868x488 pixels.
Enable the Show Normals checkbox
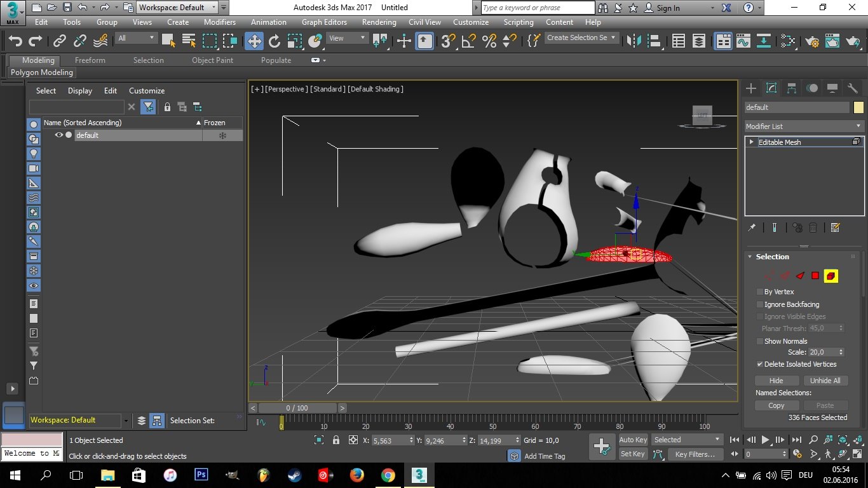click(x=760, y=341)
